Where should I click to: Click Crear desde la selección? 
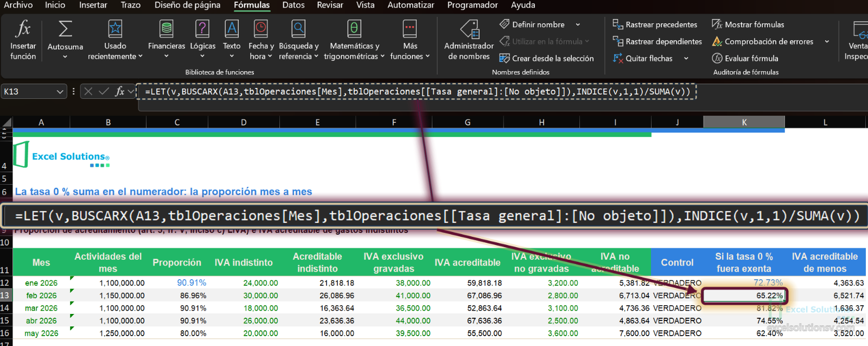point(546,58)
